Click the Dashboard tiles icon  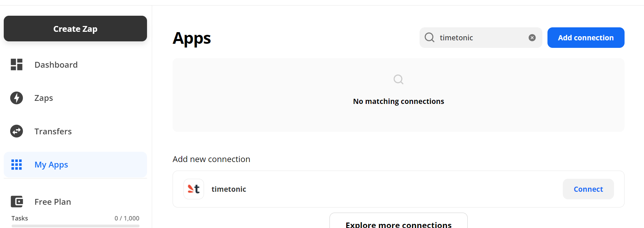16,65
